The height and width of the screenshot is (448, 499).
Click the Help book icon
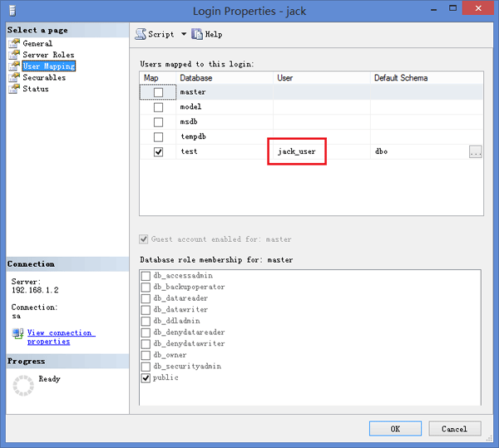coord(196,34)
